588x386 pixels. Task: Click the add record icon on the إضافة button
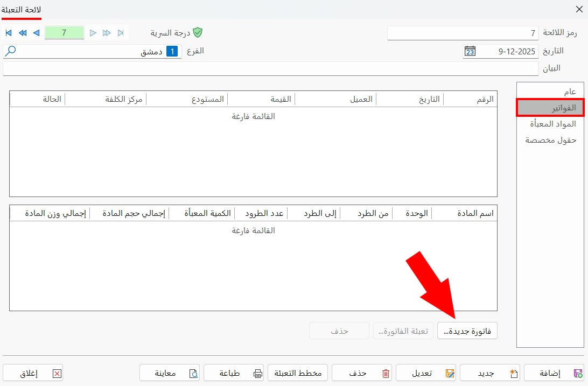(578, 373)
